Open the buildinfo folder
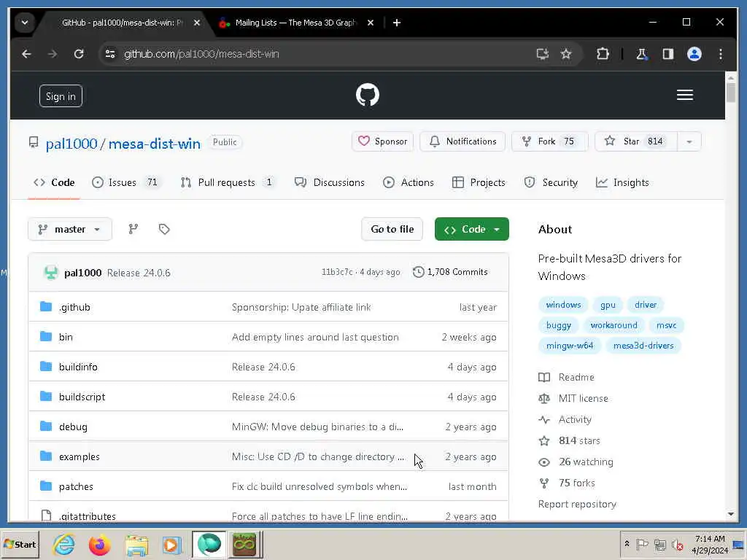 [78, 367]
